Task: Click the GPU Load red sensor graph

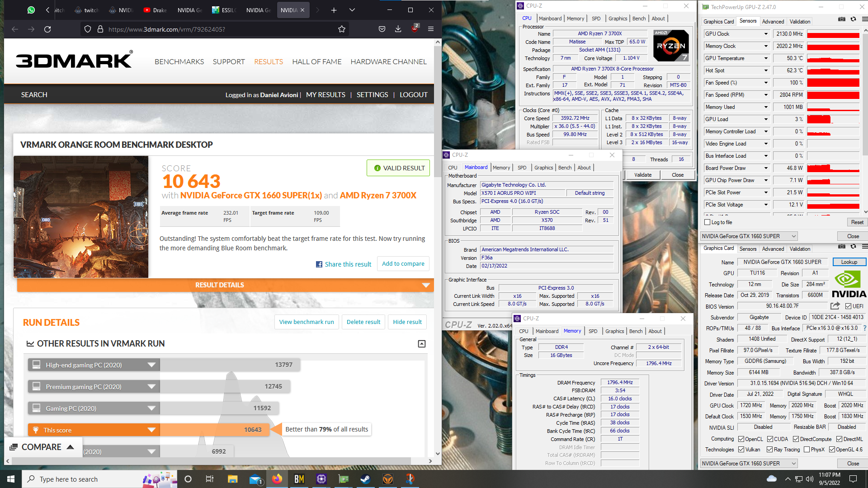Action: coord(833,119)
